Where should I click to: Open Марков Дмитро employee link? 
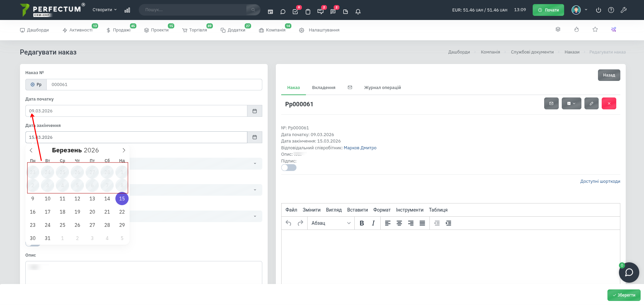(360, 148)
